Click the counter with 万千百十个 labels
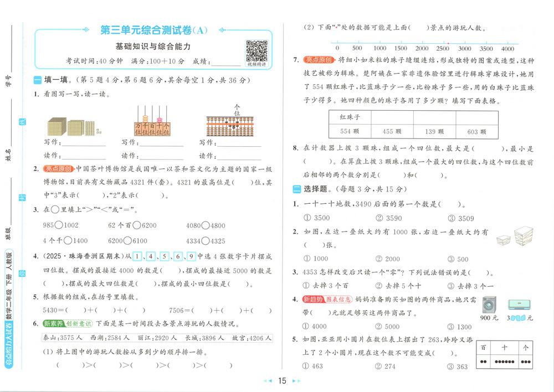 (x=152, y=122)
